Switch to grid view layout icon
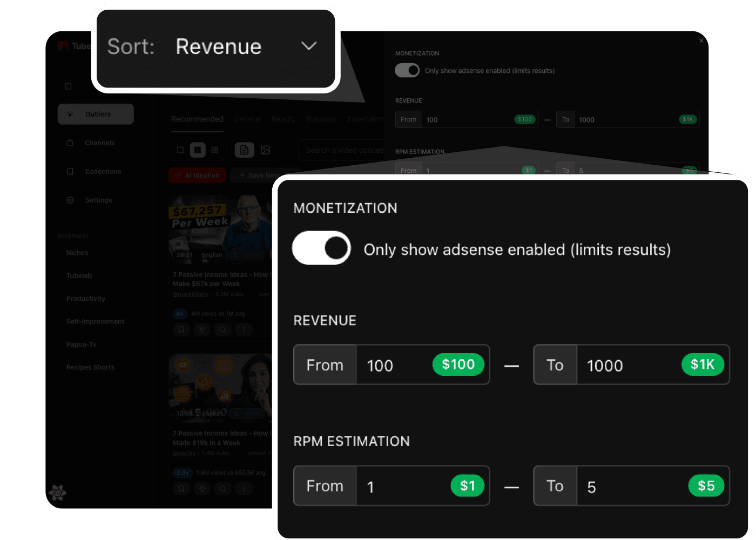 coord(215,150)
